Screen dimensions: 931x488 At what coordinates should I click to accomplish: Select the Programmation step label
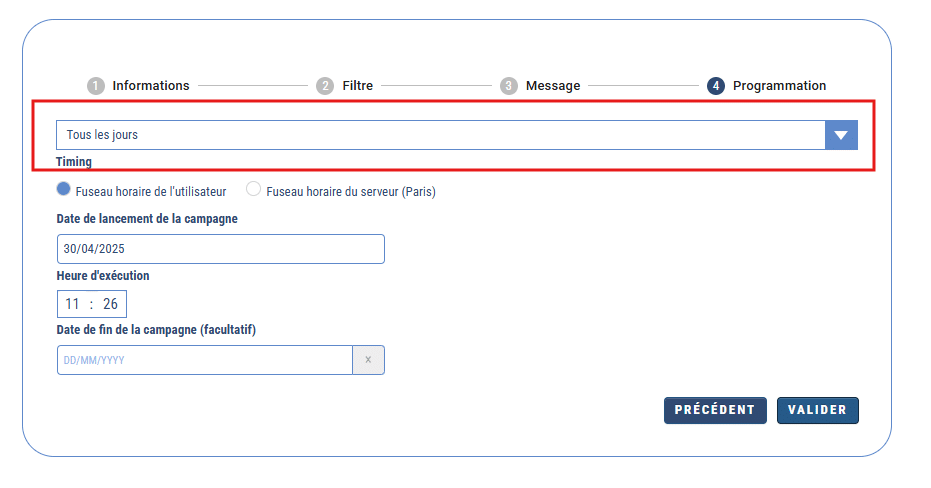(779, 86)
